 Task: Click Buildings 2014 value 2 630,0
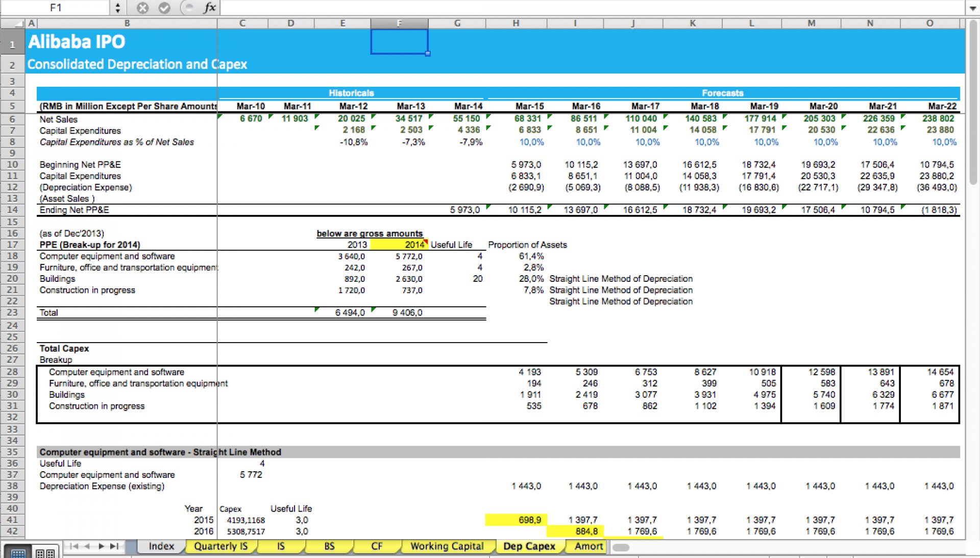pos(409,279)
